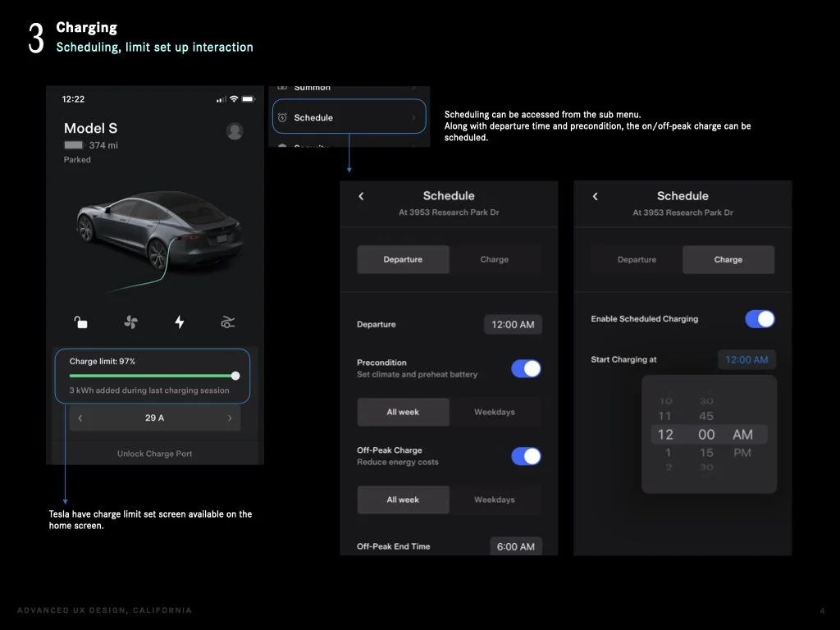Open the Schedule submenu chevron
The height and width of the screenshot is (630, 840).
(413, 117)
